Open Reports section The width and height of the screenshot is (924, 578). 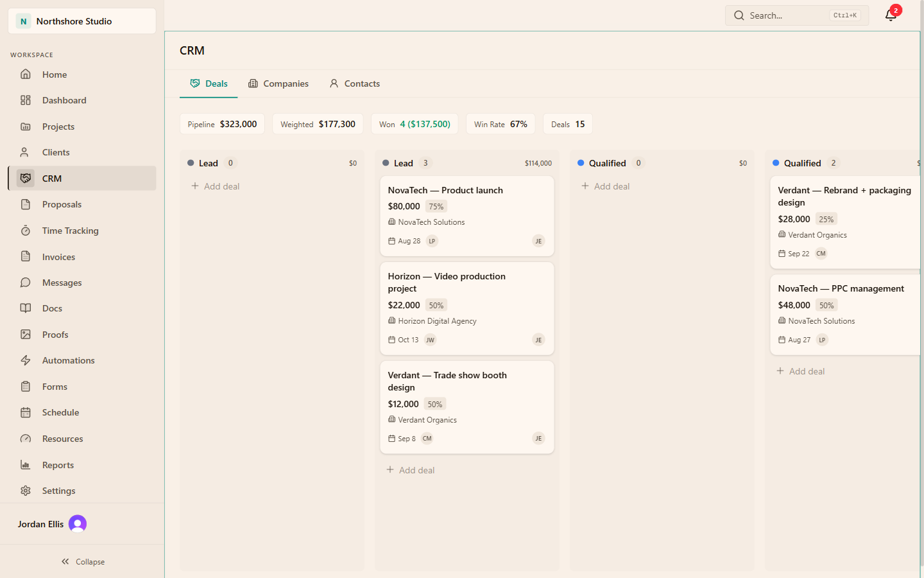82,465
